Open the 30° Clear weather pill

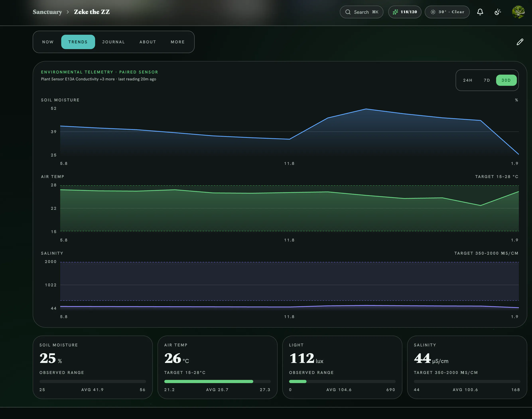click(x=447, y=12)
